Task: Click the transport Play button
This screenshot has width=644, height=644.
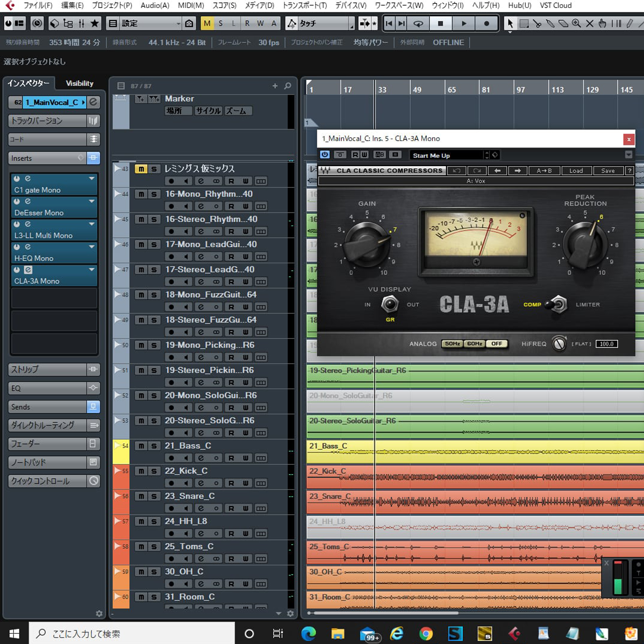Action: tap(464, 23)
